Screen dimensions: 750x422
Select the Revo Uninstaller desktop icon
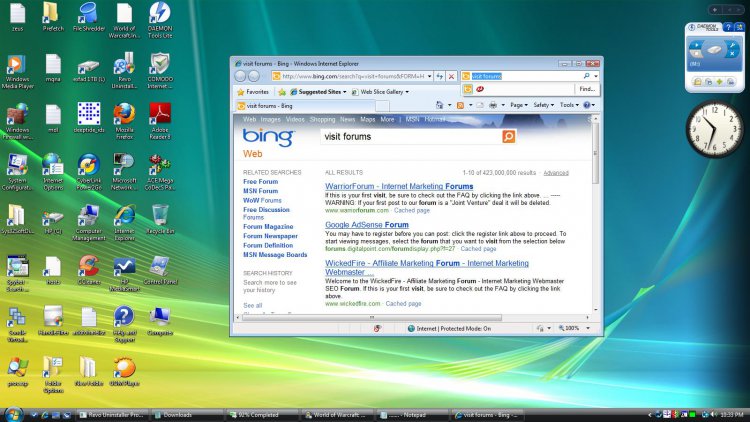pos(124,71)
